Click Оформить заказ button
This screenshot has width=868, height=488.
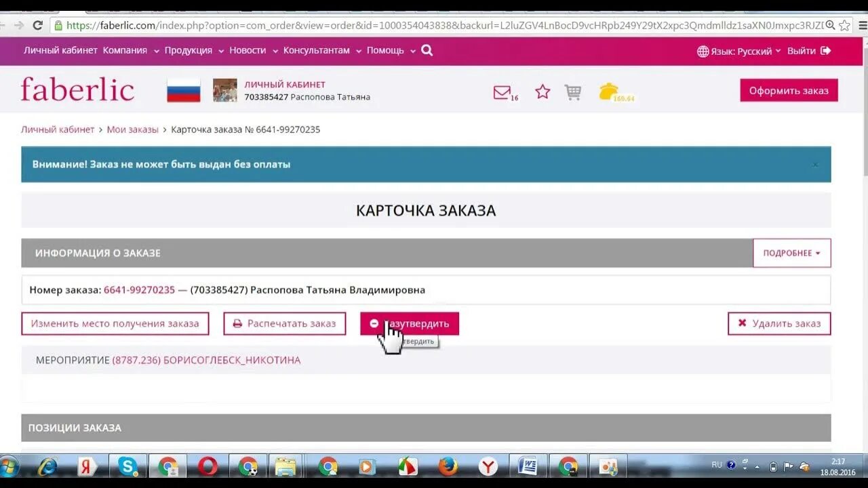point(789,91)
